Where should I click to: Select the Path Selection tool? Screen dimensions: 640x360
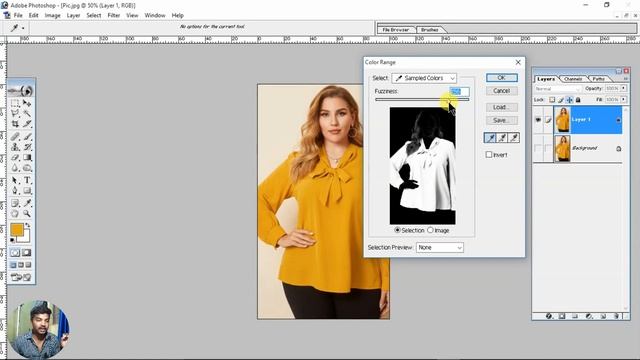(15, 180)
